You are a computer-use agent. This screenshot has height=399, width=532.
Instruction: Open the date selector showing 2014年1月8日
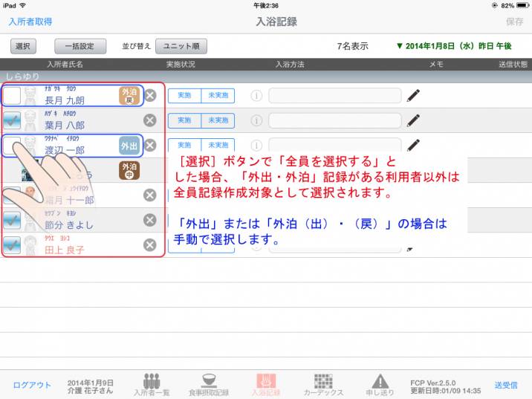click(x=458, y=46)
